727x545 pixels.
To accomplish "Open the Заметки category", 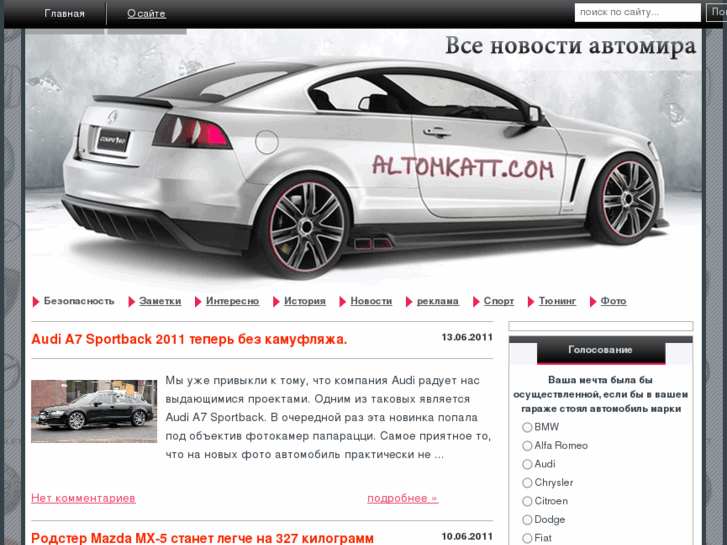I will (160, 301).
